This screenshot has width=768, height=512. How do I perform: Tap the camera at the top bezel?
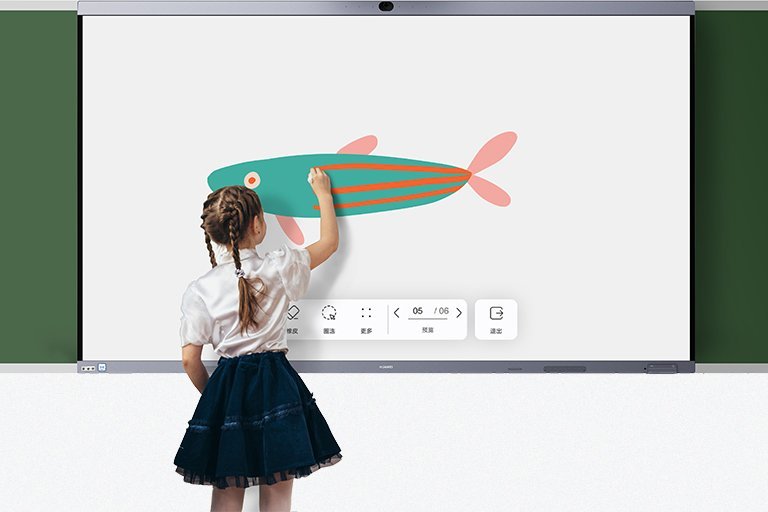click(x=386, y=7)
